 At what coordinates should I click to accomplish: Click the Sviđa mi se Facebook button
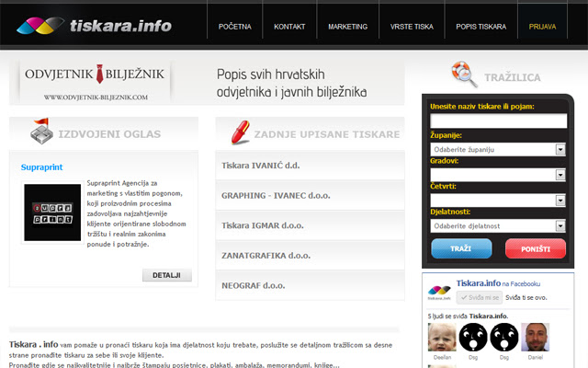[x=480, y=297]
